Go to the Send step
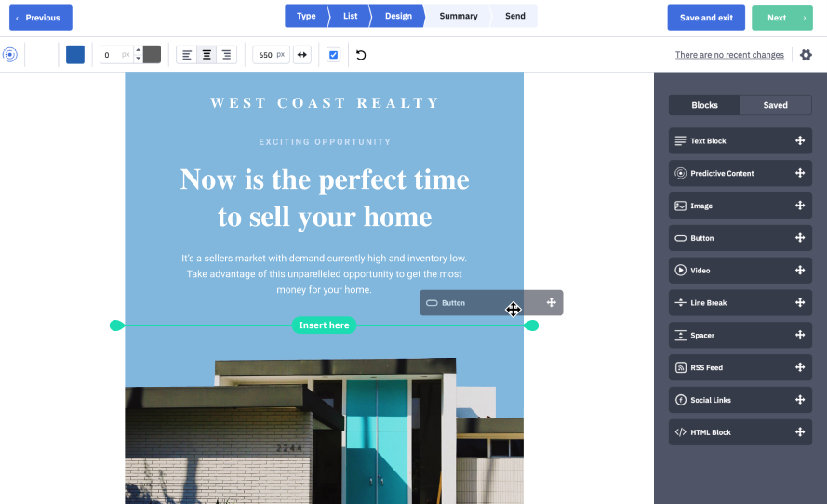The height and width of the screenshot is (504, 827). tap(514, 16)
